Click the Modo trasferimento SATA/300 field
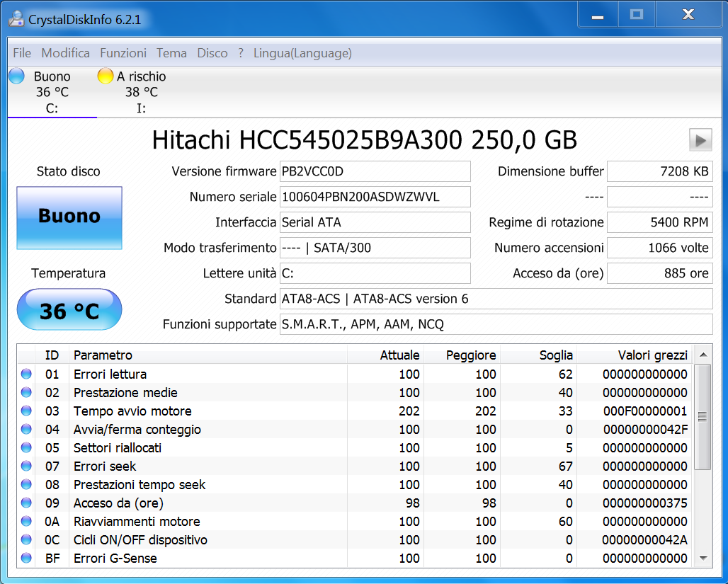728x584 pixels. [x=375, y=248]
